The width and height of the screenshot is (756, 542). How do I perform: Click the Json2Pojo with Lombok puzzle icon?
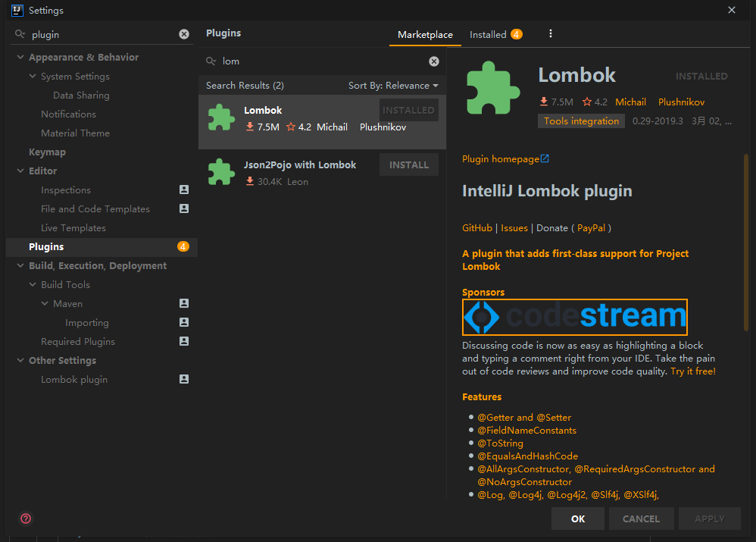pyautogui.click(x=221, y=172)
